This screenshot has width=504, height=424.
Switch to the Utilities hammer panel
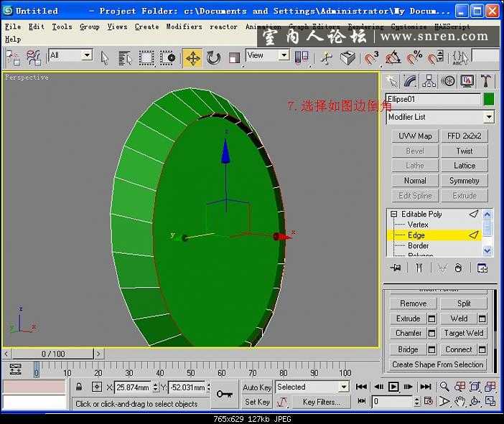point(486,81)
